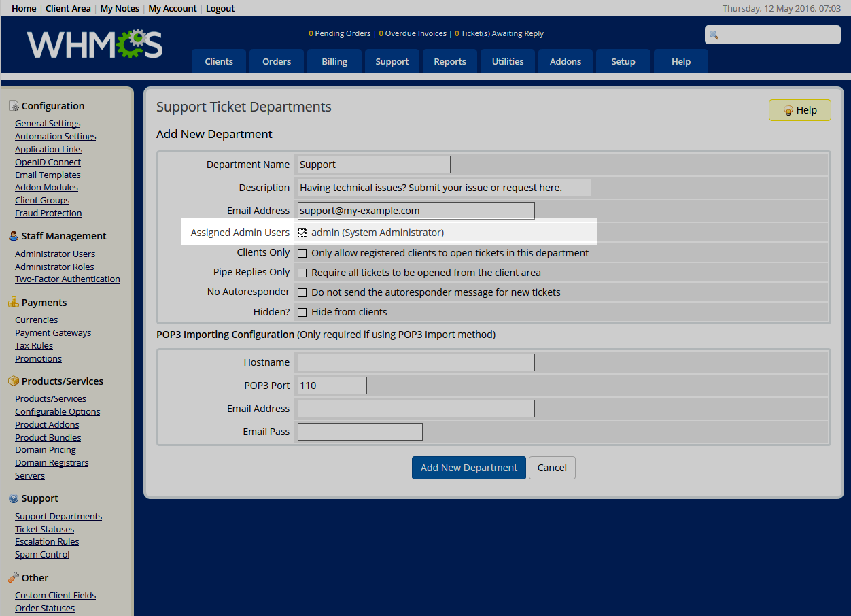Open Administrator Users link
851x616 pixels.
point(55,254)
